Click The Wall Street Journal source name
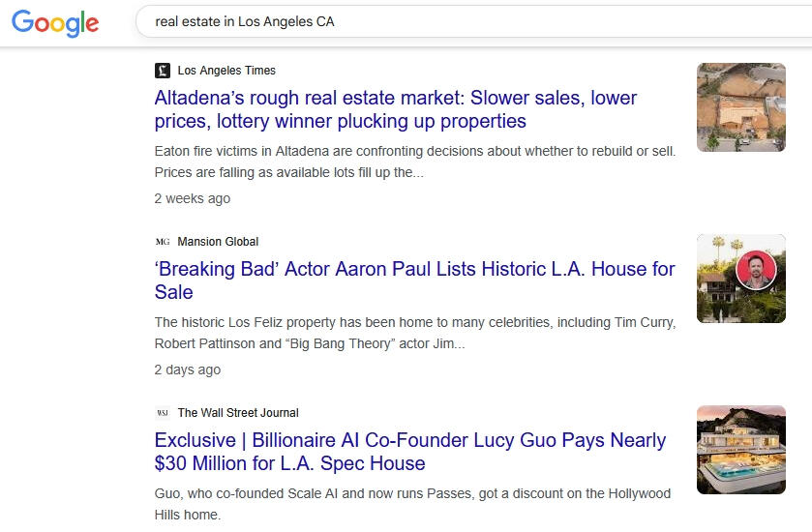This screenshot has width=812, height=532. click(x=238, y=413)
